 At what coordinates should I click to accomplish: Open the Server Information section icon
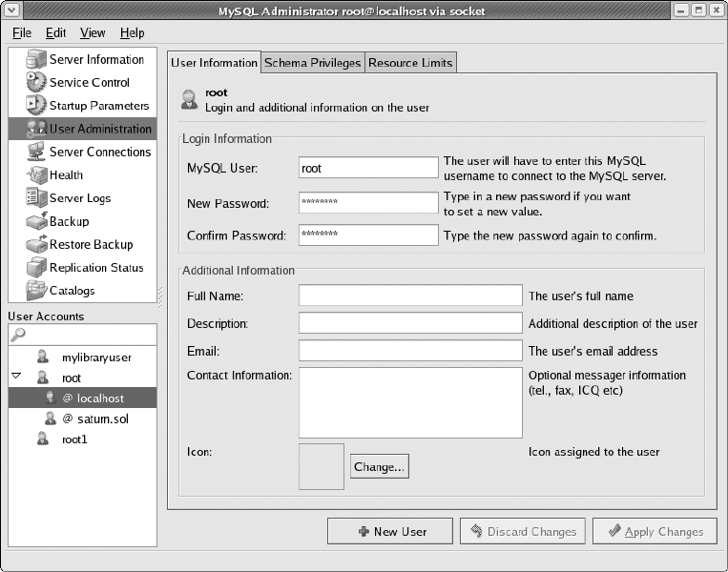tap(36, 59)
